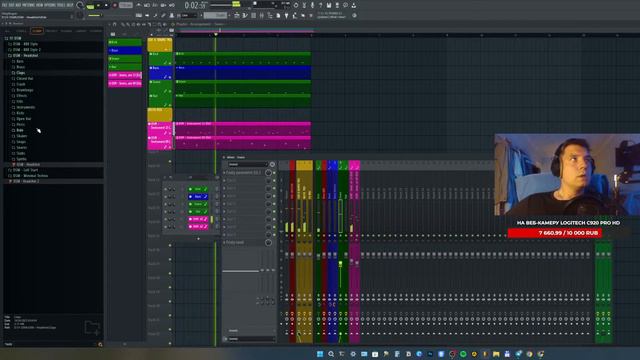
Task: Mute the Snare playlist track
Action: 151,82
